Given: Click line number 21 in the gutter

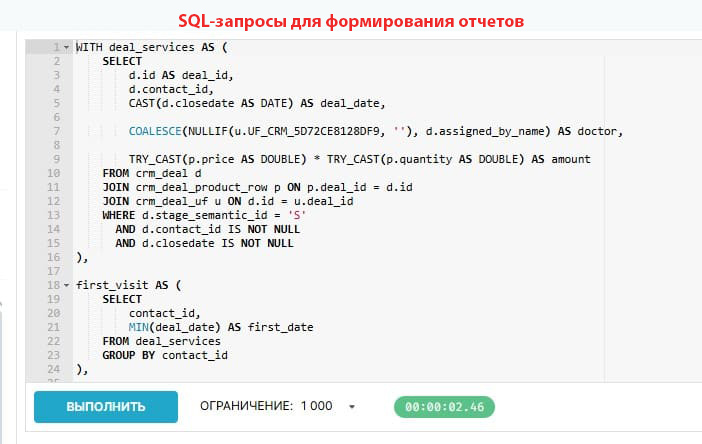Looking at the screenshot, I should pyautogui.click(x=54, y=327).
